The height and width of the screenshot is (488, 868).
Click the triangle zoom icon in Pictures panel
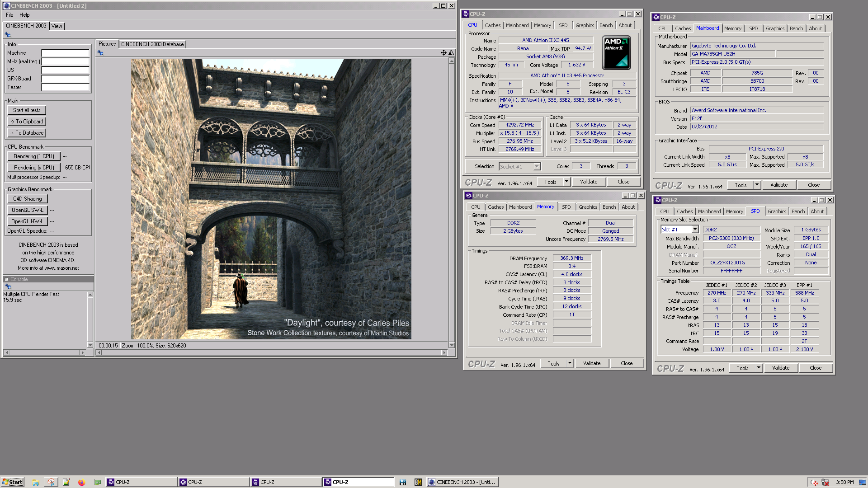(451, 53)
